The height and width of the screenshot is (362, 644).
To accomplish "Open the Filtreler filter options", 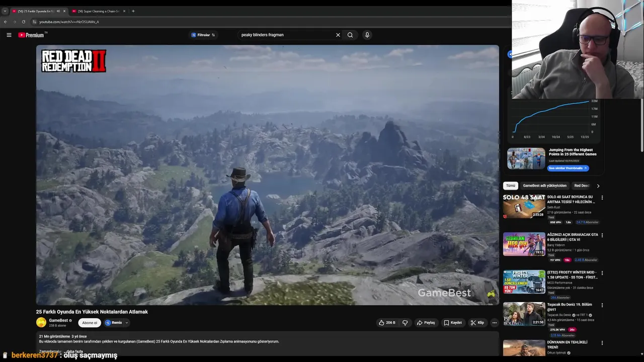I will pyautogui.click(x=203, y=35).
